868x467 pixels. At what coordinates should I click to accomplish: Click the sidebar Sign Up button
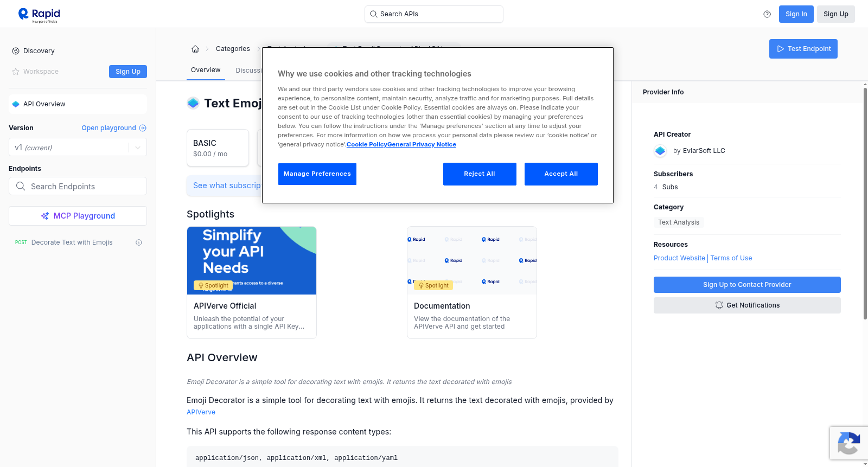[128, 72]
